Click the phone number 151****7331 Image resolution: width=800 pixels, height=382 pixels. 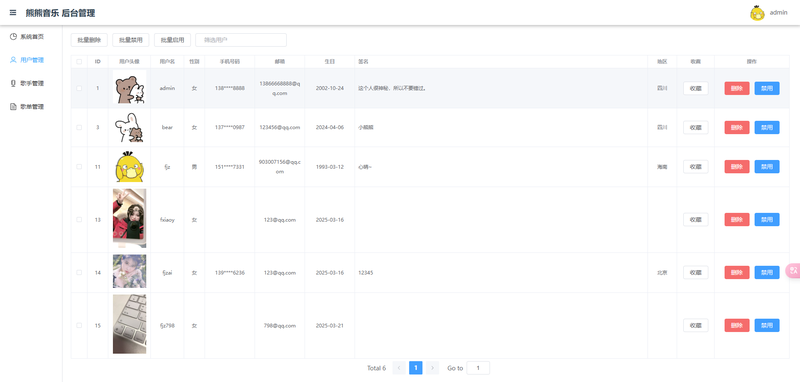point(230,167)
